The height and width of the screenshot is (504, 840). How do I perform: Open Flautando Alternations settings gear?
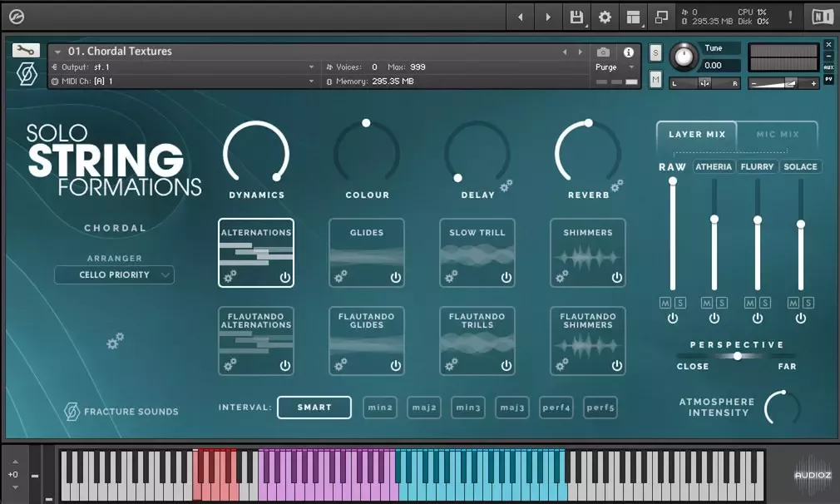tap(230, 365)
